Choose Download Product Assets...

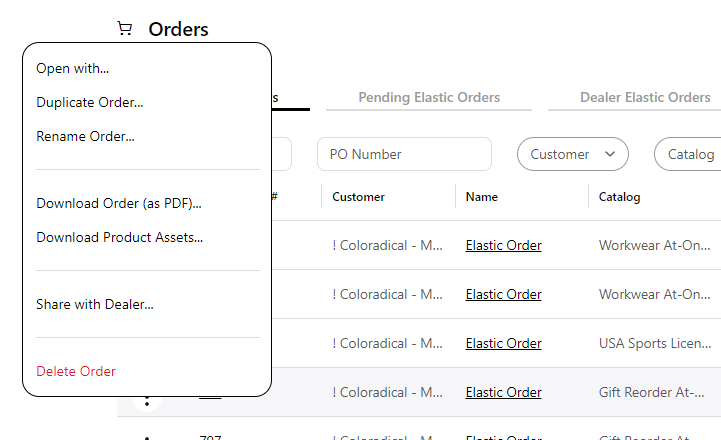pyautogui.click(x=119, y=238)
